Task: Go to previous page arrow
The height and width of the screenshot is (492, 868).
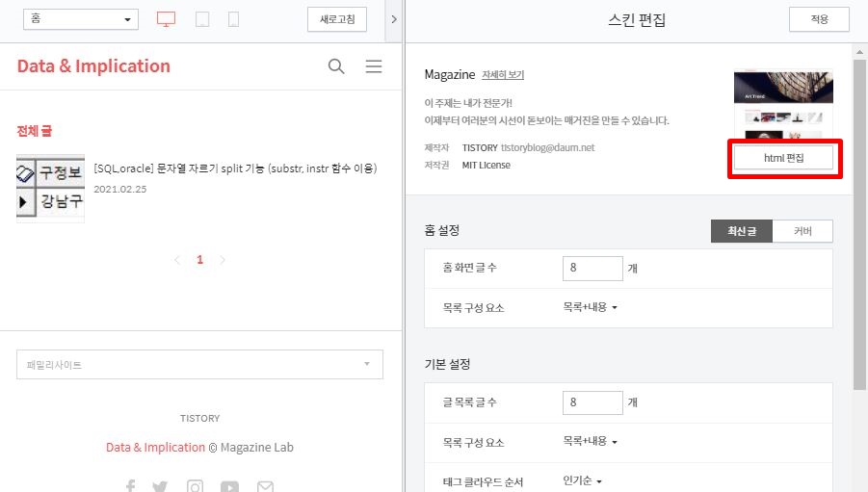Action: (177, 260)
